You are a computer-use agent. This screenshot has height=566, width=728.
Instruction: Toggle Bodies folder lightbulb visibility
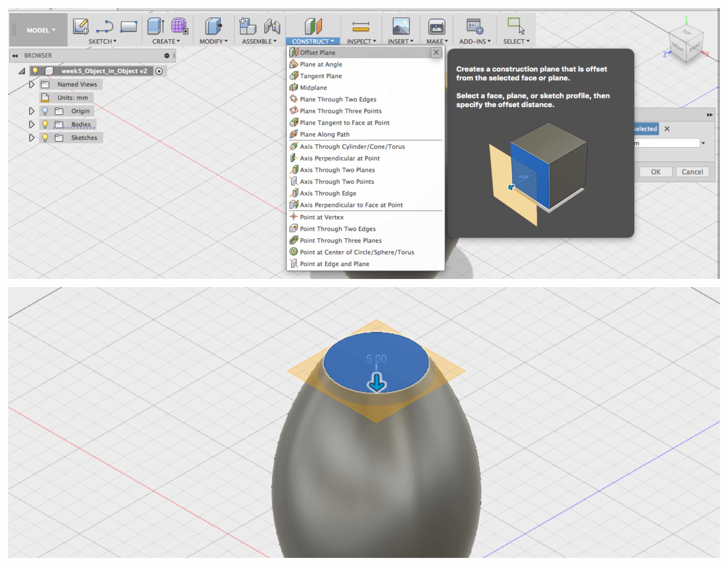(x=45, y=124)
